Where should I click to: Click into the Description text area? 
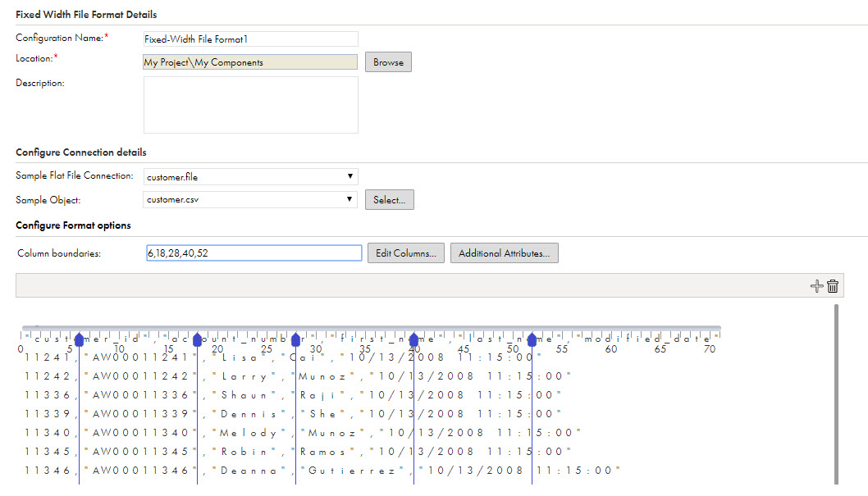251,104
